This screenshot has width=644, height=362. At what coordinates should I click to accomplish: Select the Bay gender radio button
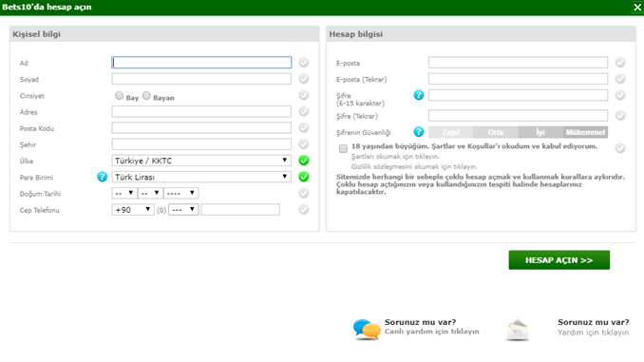119,96
